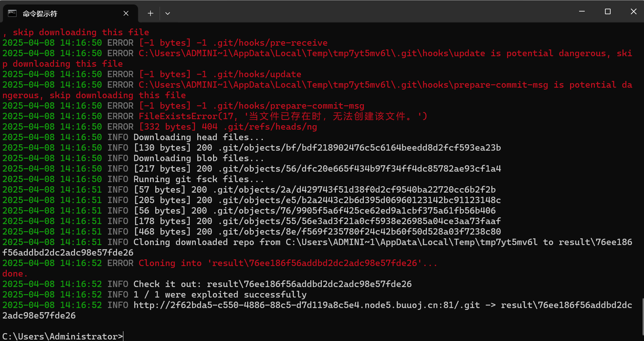Screen dimensions: 644x341
Task: Close the terminal window
Action: 633,12
